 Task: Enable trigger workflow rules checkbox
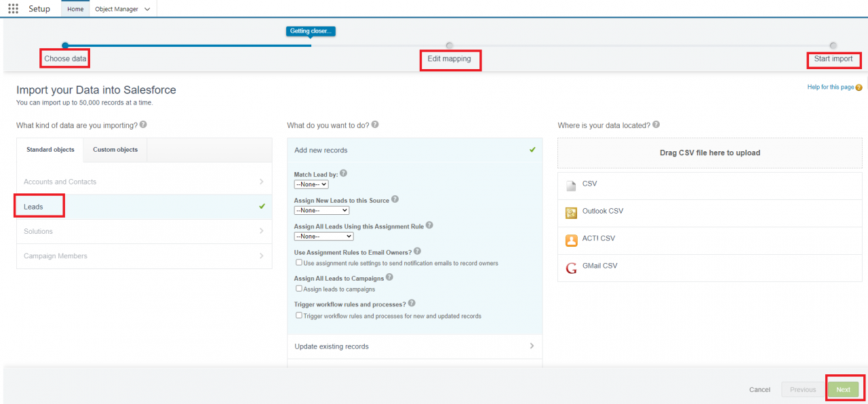[x=299, y=315]
